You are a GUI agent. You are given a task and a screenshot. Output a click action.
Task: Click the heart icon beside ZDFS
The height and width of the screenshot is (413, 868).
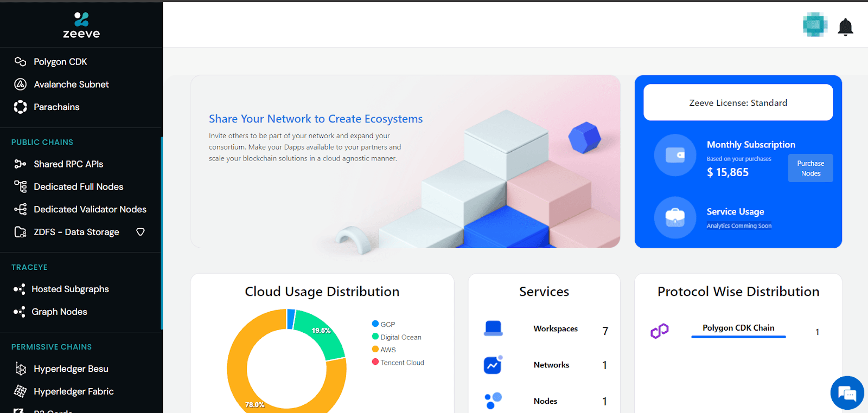click(141, 232)
